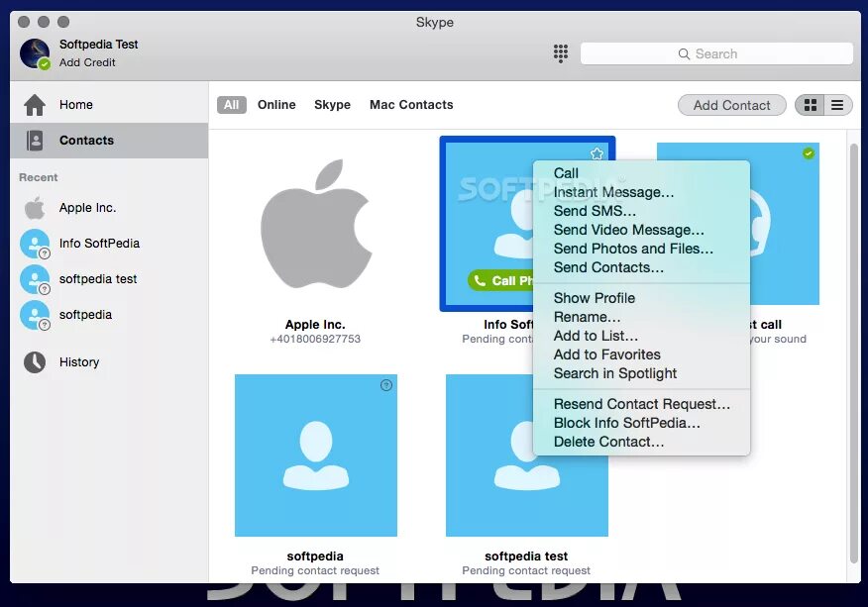This screenshot has height=607, width=868.
Task: Click the Add Credit link
Action: (87, 62)
